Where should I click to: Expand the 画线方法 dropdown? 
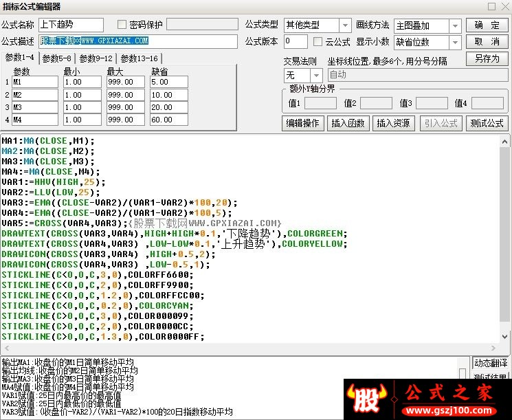[455, 26]
